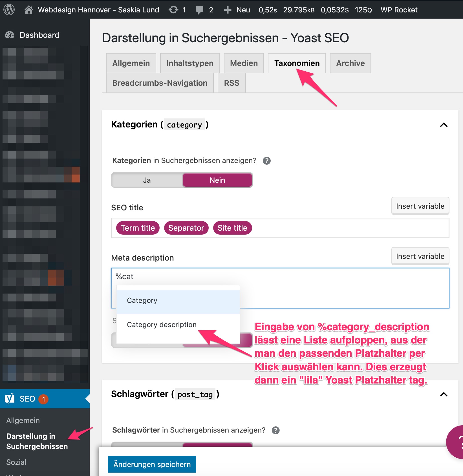Click the Yoast SEO sidebar icon
Image resolution: width=463 pixels, height=476 pixels.
(x=10, y=399)
